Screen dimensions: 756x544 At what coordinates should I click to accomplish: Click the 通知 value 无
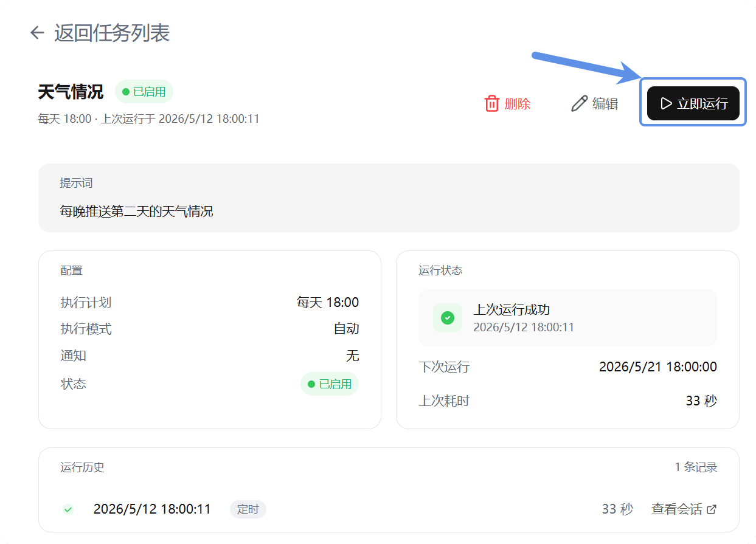(353, 356)
